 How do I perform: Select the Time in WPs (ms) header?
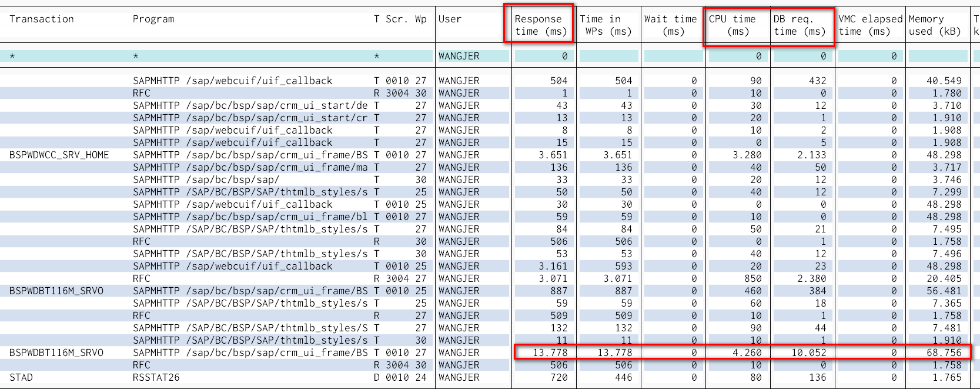tap(606, 25)
